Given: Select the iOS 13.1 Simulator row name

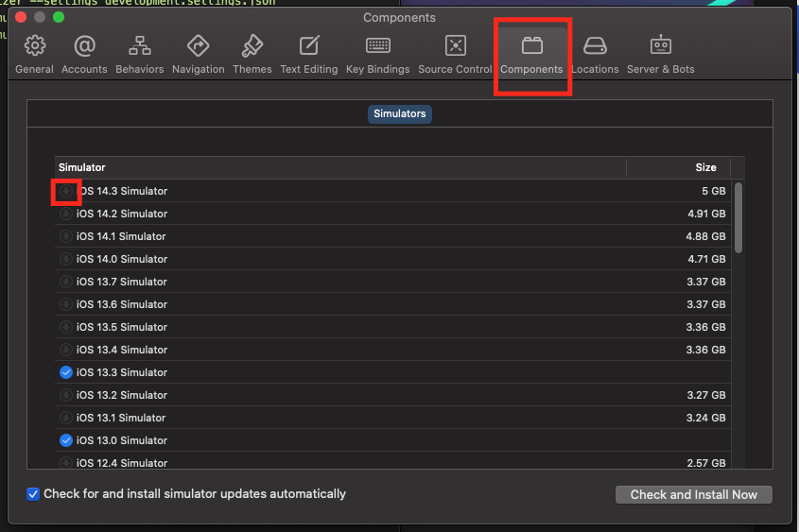Looking at the screenshot, I should point(121,418).
